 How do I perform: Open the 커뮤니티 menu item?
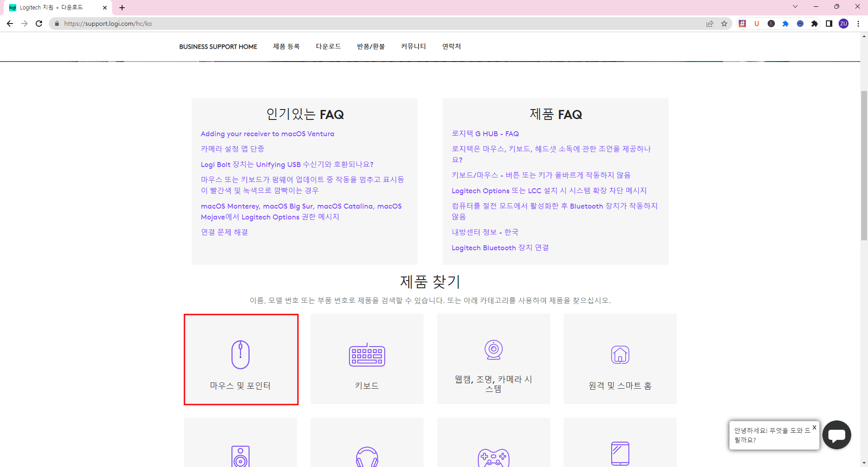tap(413, 47)
